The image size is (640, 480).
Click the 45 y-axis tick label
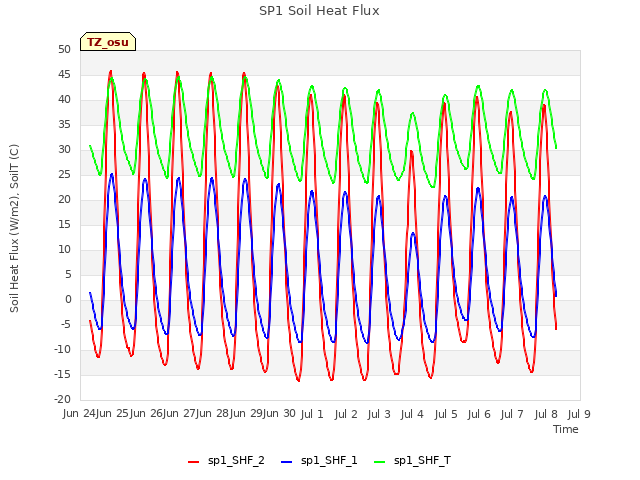[64, 74]
